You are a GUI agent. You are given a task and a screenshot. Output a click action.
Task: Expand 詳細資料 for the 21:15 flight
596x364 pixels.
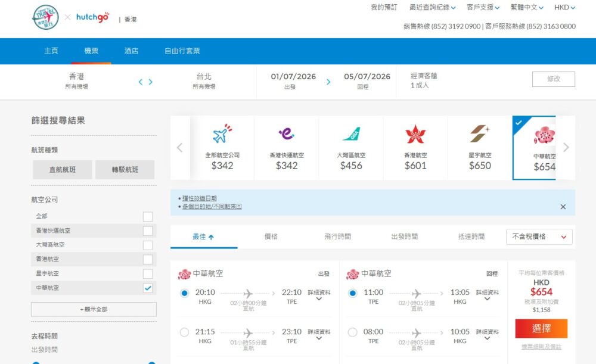(319, 334)
